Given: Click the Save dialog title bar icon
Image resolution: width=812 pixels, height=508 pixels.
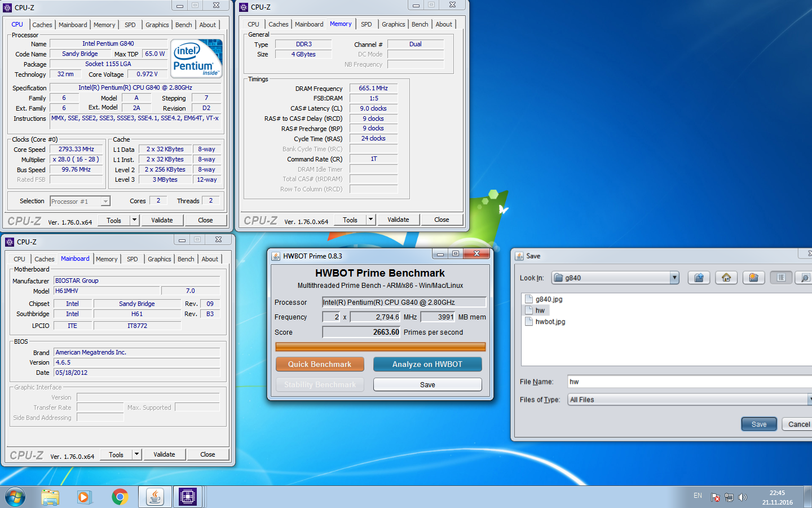Looking at the screenshot, I should tap(519, 256).
